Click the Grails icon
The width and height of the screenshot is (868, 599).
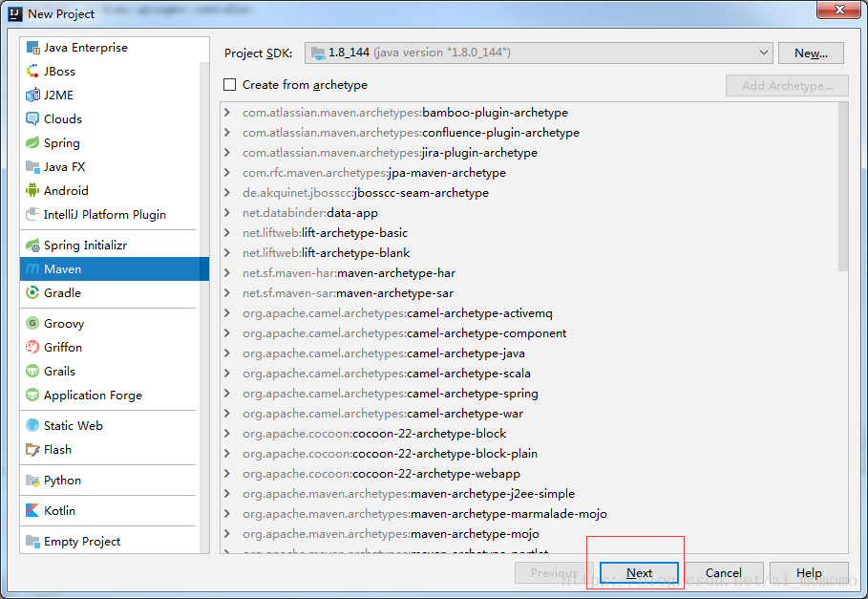32,371
